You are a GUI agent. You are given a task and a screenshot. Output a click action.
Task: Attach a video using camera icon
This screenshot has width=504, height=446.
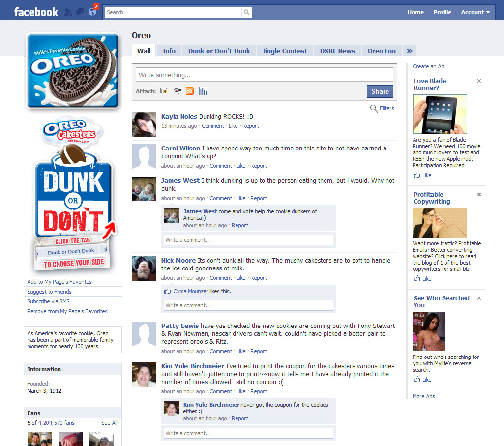point(177,91)
